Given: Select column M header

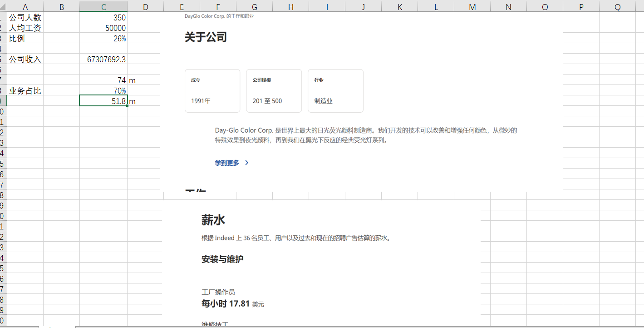Looking at the screenshot, I should [472, 6].
